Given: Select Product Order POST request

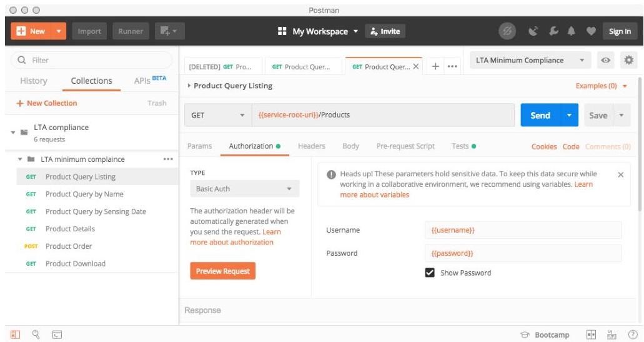Looking at the screenshot, I should tap(97, 246).
